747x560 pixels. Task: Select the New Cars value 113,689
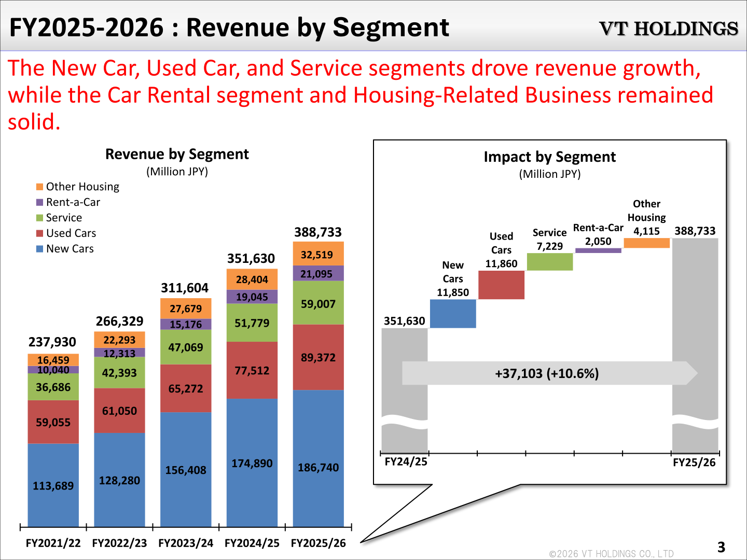point(53,486)
